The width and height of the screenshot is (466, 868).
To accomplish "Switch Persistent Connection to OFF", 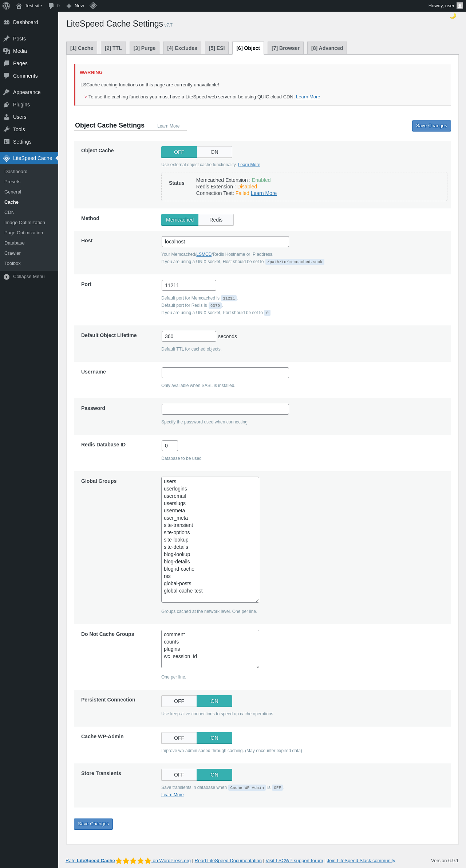I will 179,701.
